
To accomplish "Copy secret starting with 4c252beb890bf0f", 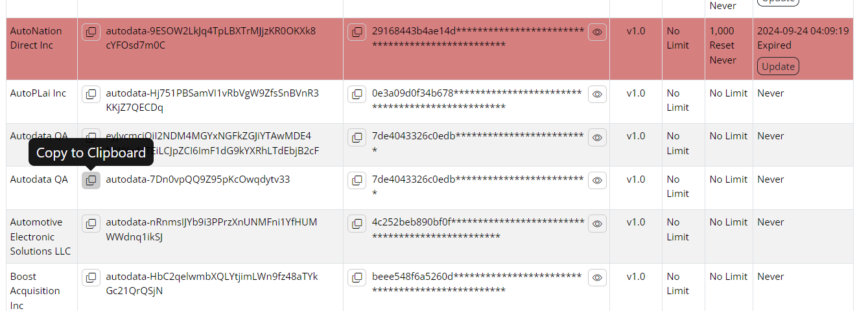I will coord(357,223).
